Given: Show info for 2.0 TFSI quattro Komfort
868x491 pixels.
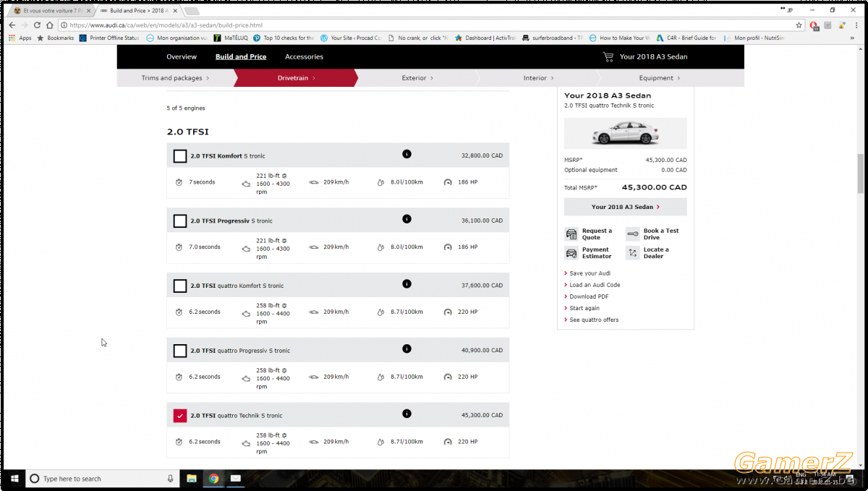Looking at the screenshot, I should [x=407, y=284].
